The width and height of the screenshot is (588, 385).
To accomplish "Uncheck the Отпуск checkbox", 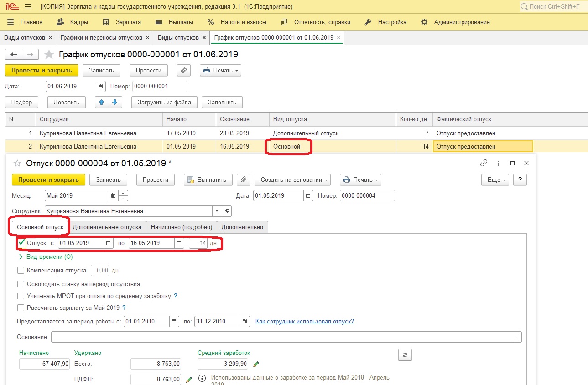I will (21, 243).
